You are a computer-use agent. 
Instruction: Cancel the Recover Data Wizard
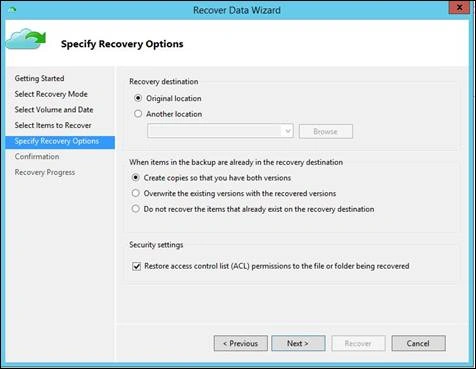(x=418, y=343)
